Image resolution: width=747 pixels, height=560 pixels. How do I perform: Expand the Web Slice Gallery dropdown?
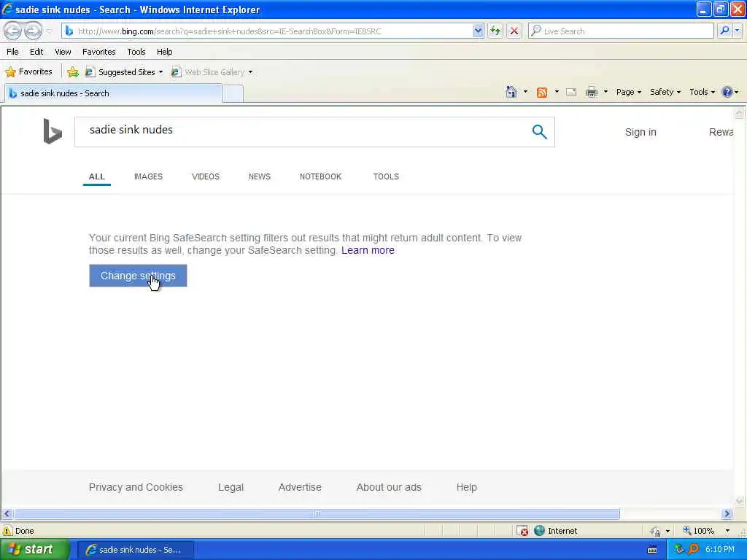(x=250, y=72)
